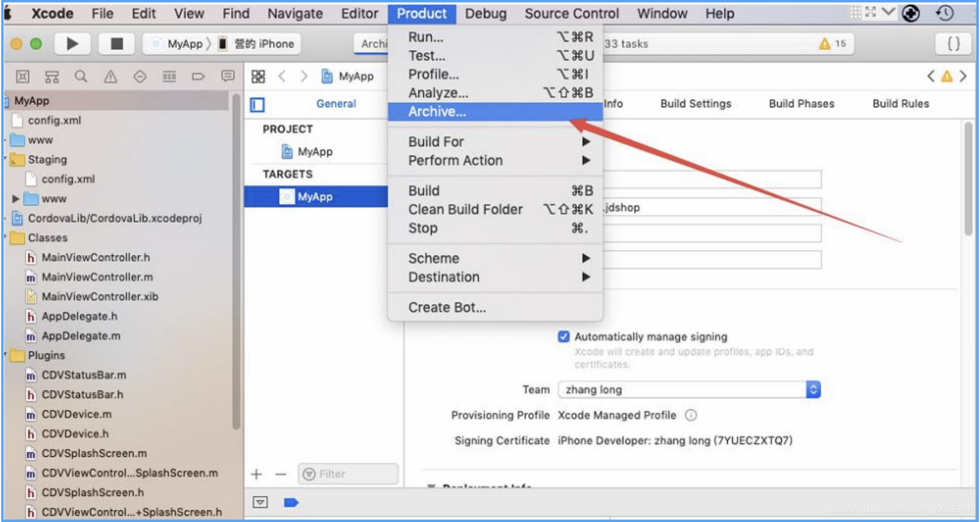Open the debug navigator icon
This screenshot has height=522, width=980.
point(169,77)
